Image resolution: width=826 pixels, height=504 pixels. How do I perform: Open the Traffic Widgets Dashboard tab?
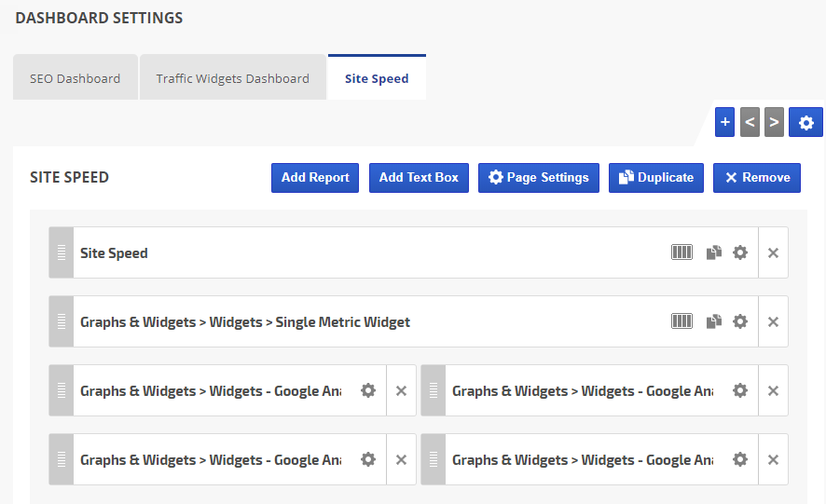click(x=233, y=78)
